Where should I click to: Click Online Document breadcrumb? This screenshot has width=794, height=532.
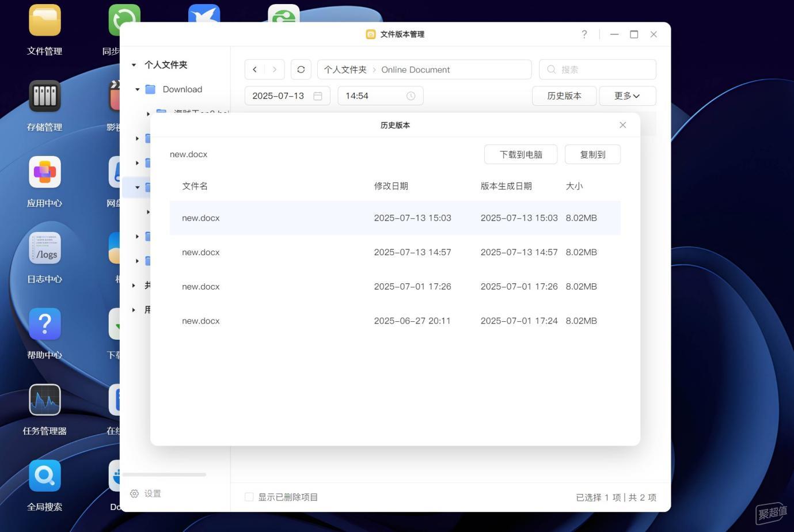[416, 70]
